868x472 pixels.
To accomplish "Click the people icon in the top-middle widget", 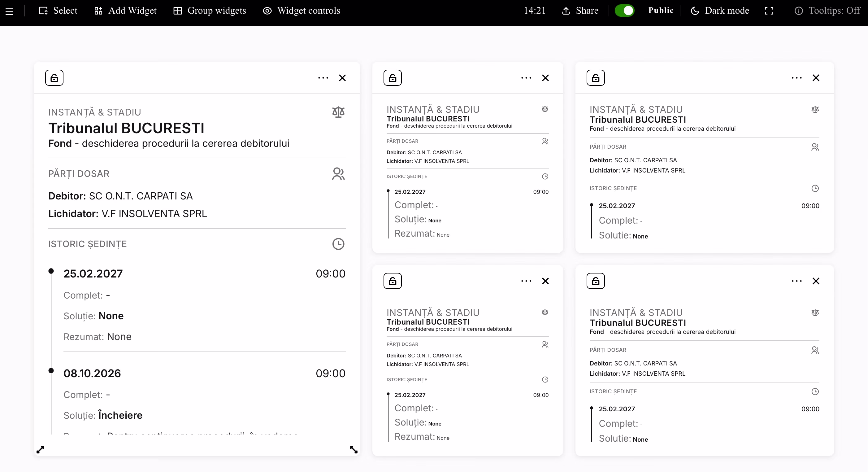I will [545, 141].
